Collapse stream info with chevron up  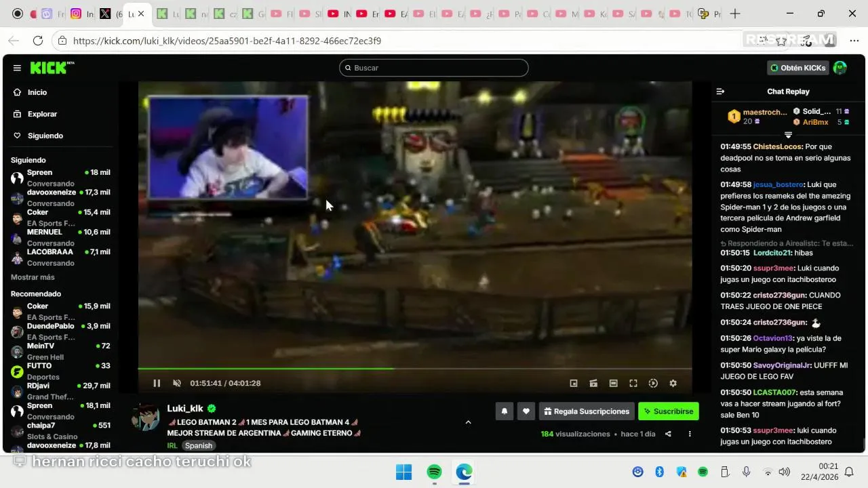tap(468, 422)
